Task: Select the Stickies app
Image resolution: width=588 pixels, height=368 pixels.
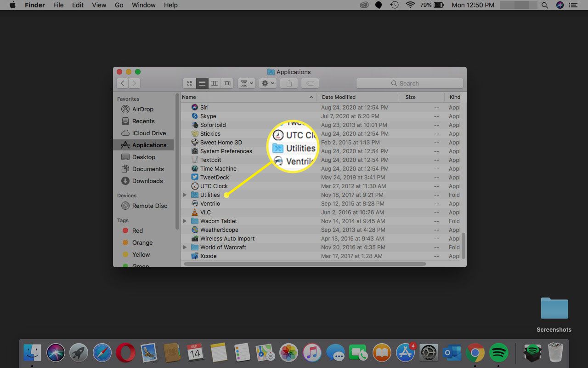Action: click(x=320, y=133)
